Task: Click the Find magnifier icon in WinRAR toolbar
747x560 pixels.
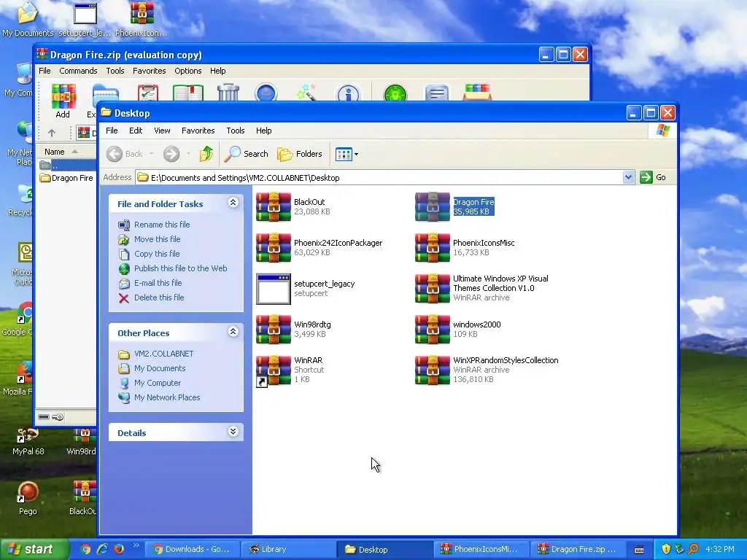Action: 266,92
